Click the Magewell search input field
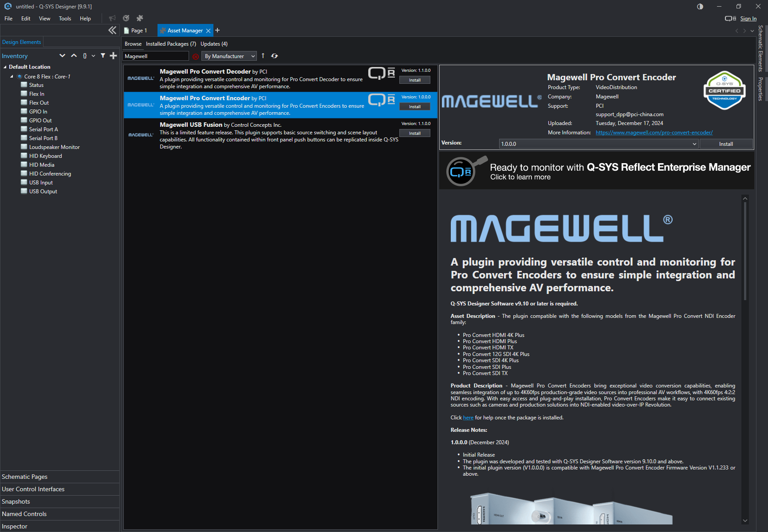768x532 pixels. (x=155, y=56)
